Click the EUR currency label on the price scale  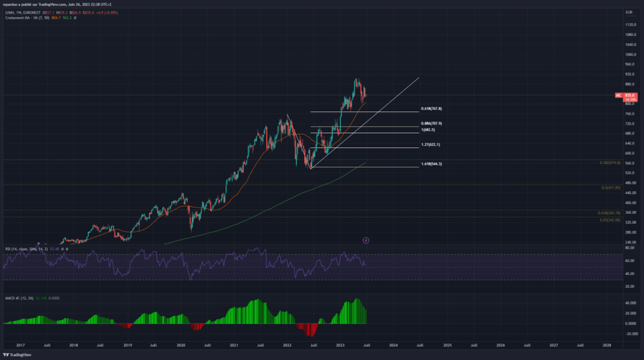[x=628, y=12]
